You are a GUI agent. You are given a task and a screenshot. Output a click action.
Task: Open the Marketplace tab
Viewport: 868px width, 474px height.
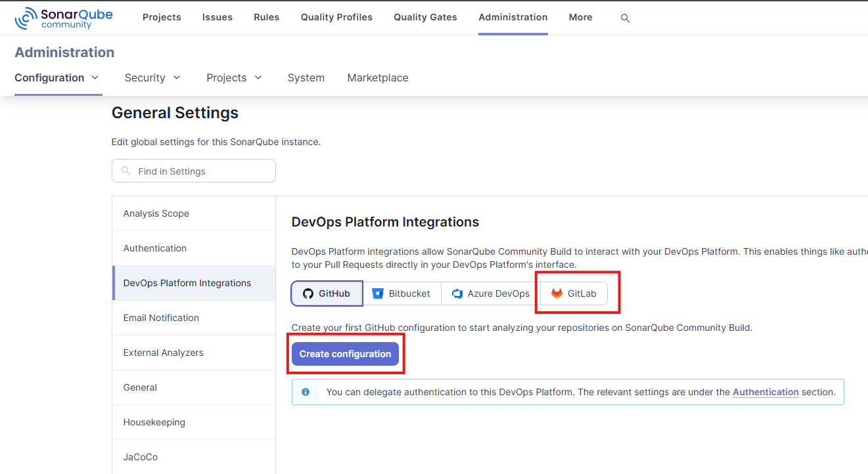click(378, 77)
